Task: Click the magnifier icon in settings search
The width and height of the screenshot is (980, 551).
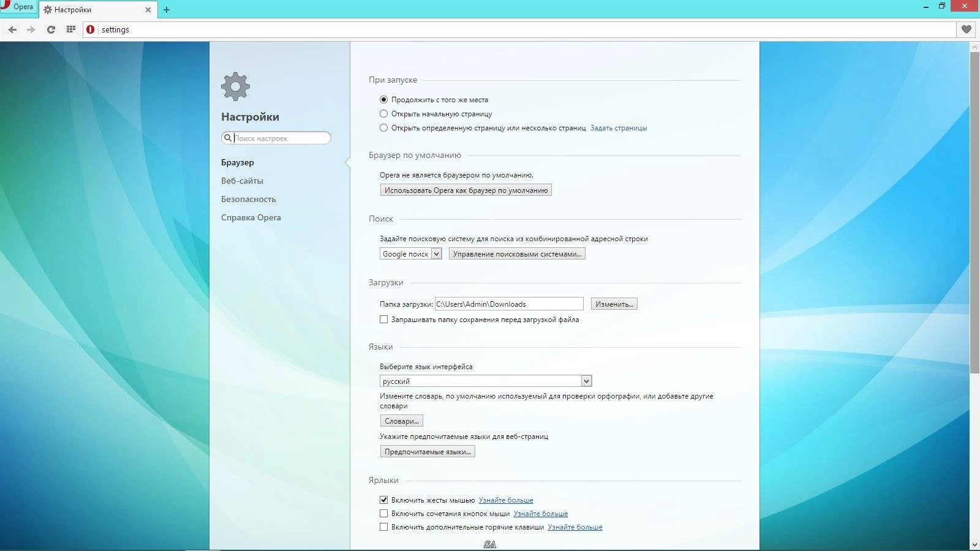Action: (x=228, y=138)
